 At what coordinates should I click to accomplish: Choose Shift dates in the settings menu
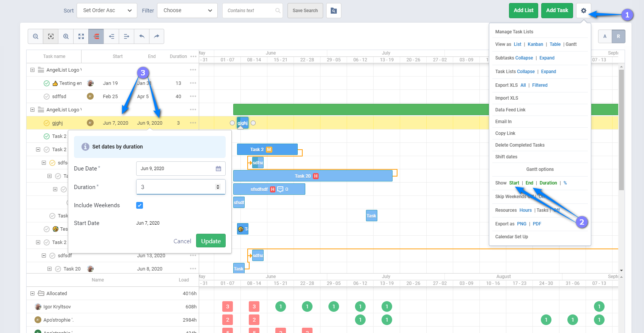point(506,157)
